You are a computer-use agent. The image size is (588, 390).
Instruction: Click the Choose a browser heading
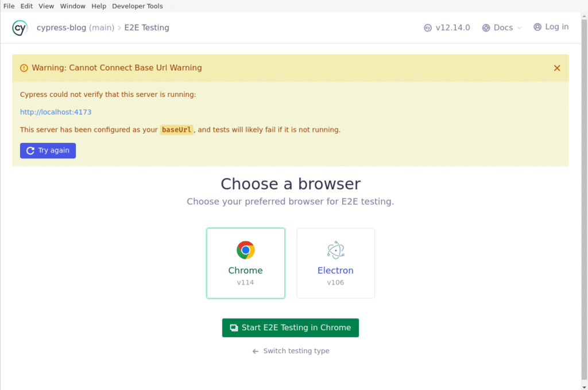pyautogui.click(x=291, y=184)
